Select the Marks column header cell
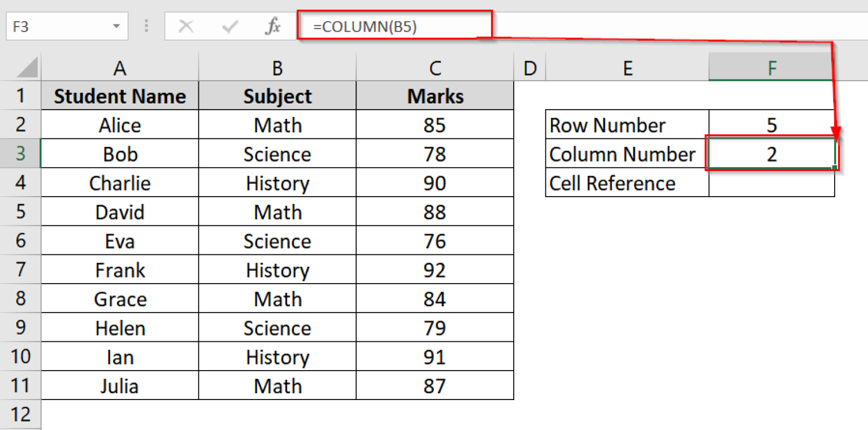 434,95
